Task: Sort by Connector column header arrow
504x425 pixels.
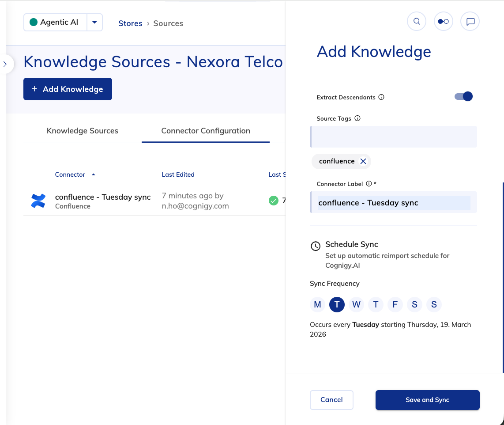Action: (x=93, y=175)
